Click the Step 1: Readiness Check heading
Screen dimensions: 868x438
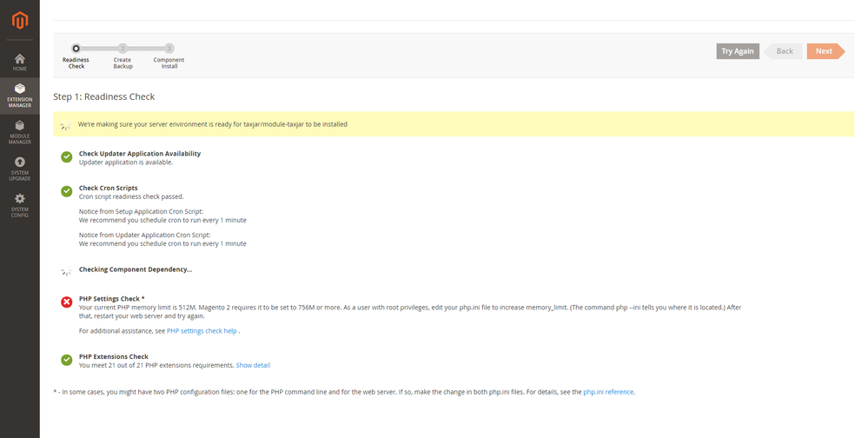click(x=104, y=96)
